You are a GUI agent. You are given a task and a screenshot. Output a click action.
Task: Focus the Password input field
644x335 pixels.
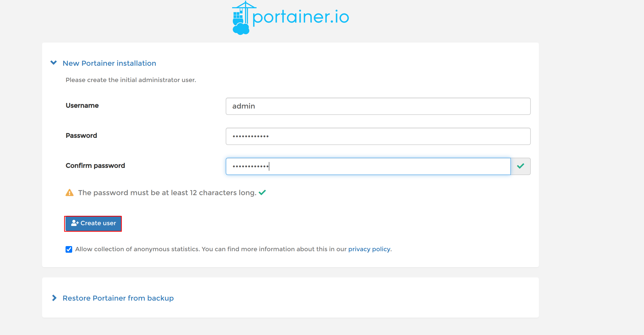tap(377, 136)
